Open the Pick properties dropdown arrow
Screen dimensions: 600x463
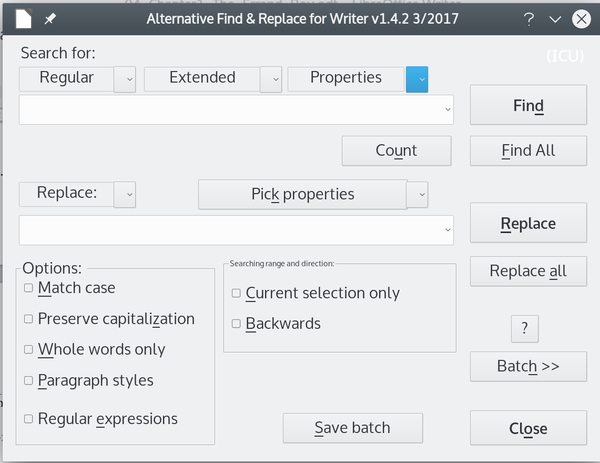coord(417,194)
